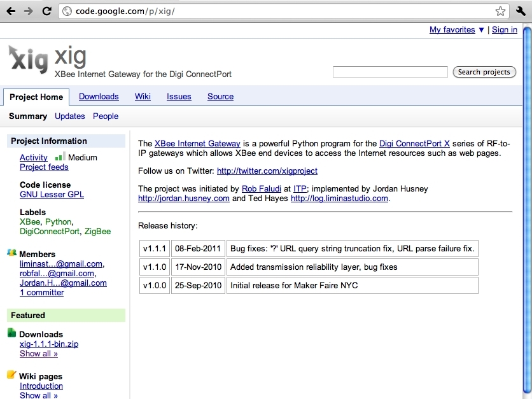The width and height of the screenshot is (532, 399).
Task: Open the Issues tab
Action: coord(179,97)
